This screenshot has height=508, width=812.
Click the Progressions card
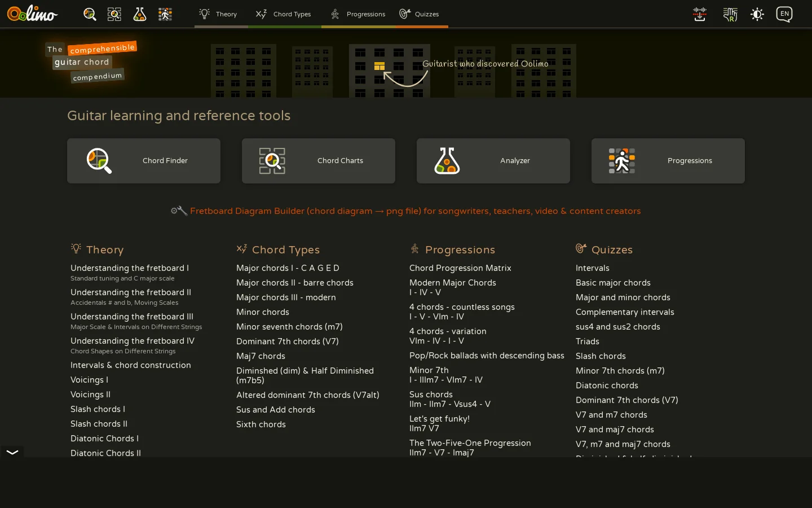(x=668, y=161)
